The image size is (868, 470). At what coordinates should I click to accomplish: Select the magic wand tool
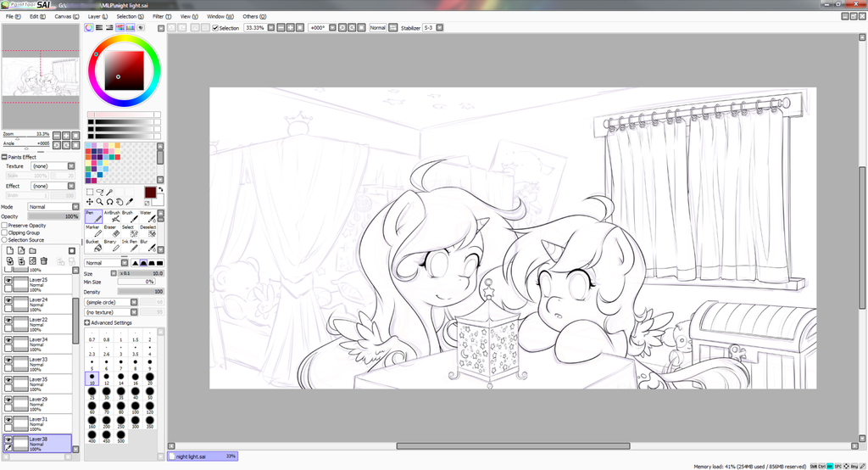click(x=109, y=192)
